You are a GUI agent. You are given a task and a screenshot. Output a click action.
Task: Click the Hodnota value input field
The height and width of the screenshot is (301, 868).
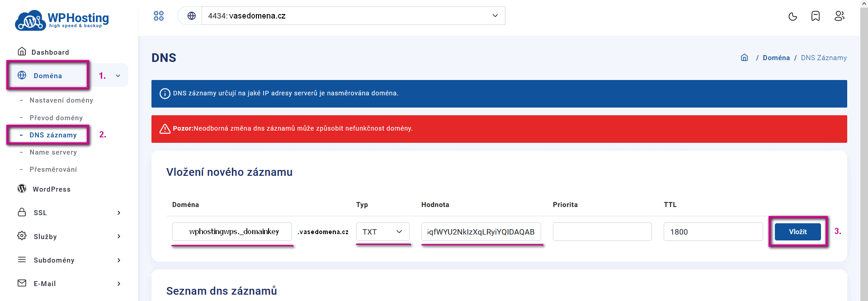coord(481,232)
